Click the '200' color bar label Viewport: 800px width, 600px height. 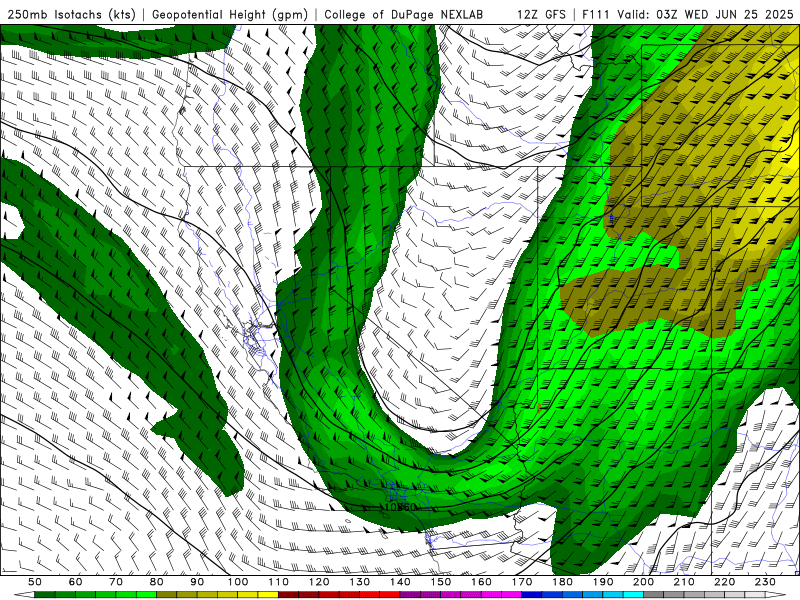click(643, 582)
